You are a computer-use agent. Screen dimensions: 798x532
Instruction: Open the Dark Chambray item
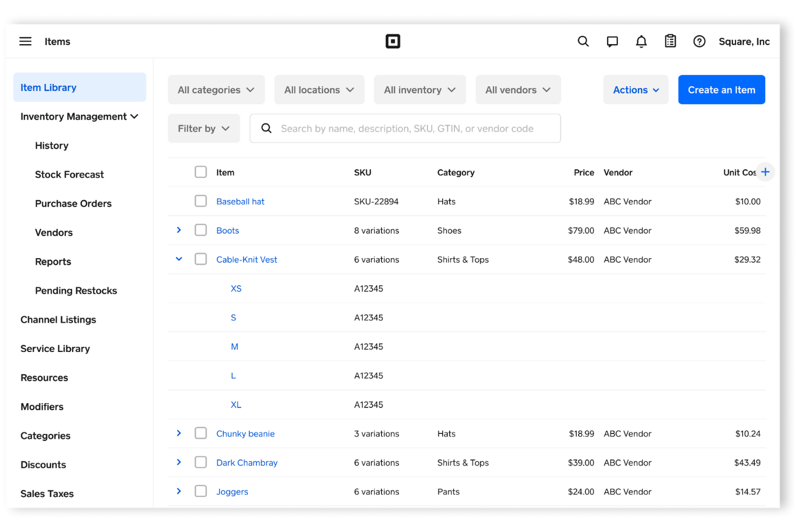[x=247, y=463]
